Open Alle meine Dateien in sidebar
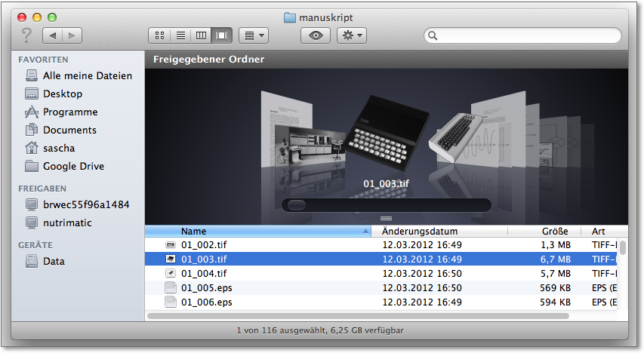Screen dimensions: 644x353 click(x=87, y=75)
